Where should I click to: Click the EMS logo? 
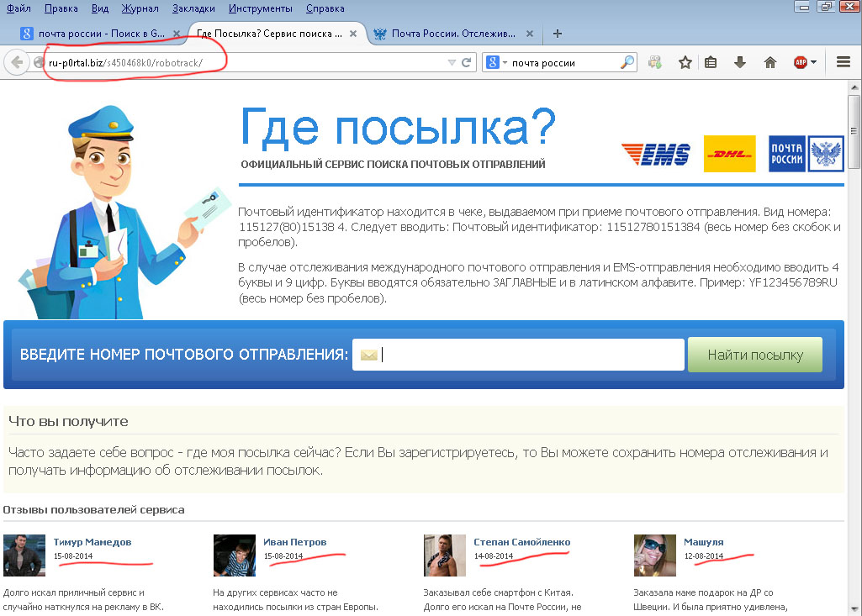[x=656, y=155]
